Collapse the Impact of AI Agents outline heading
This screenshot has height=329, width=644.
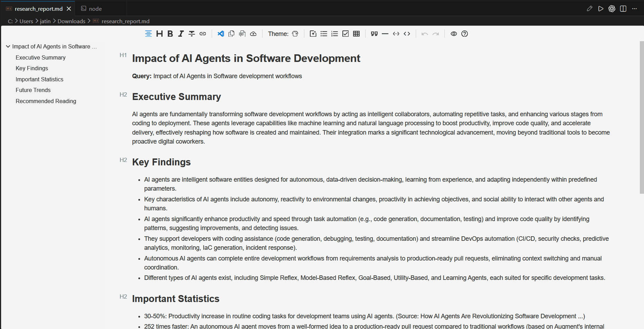pyautogui.click(x=8, y=46)
